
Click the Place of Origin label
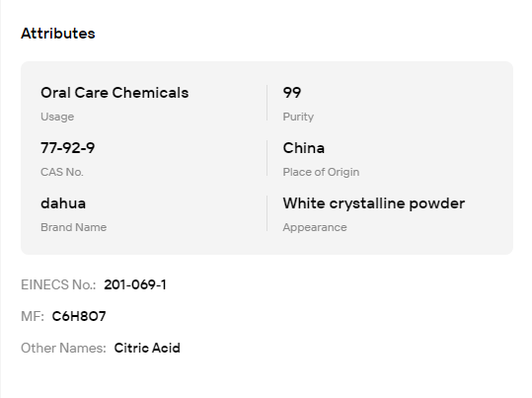click(321, 172)
